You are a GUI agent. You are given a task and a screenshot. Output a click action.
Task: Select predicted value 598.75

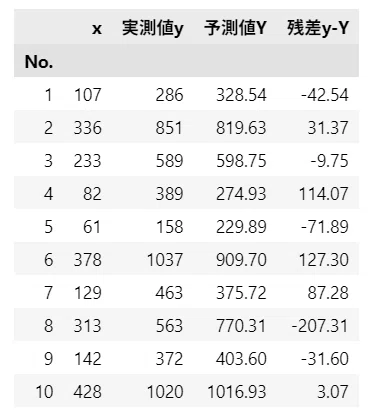pyautogui.click(x=241, y=161)
